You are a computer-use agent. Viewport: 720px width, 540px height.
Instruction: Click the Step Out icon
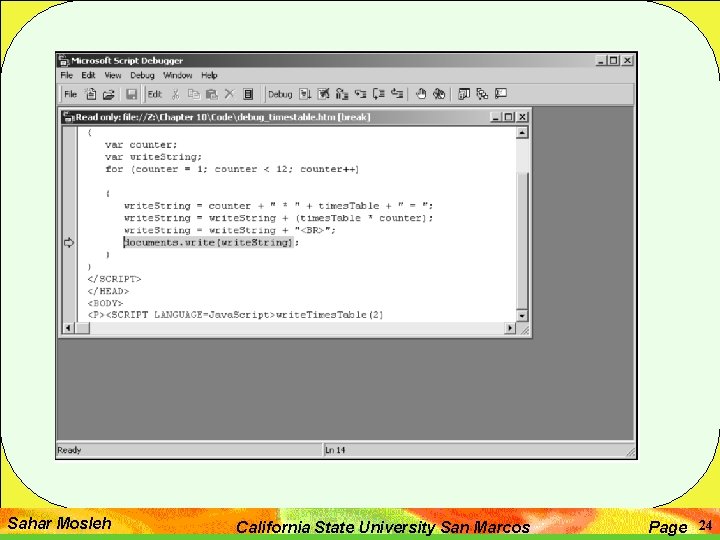point(397,94)
